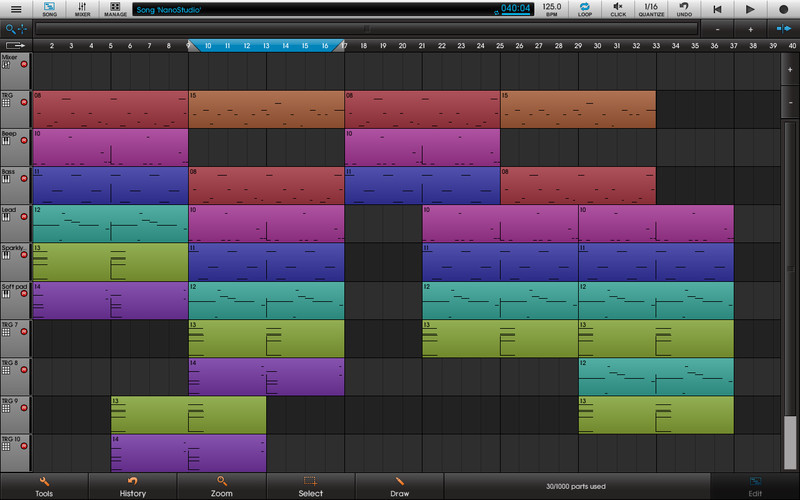Open the 1/16 Quantize setting
800x500 pixels.
[651, 9]
